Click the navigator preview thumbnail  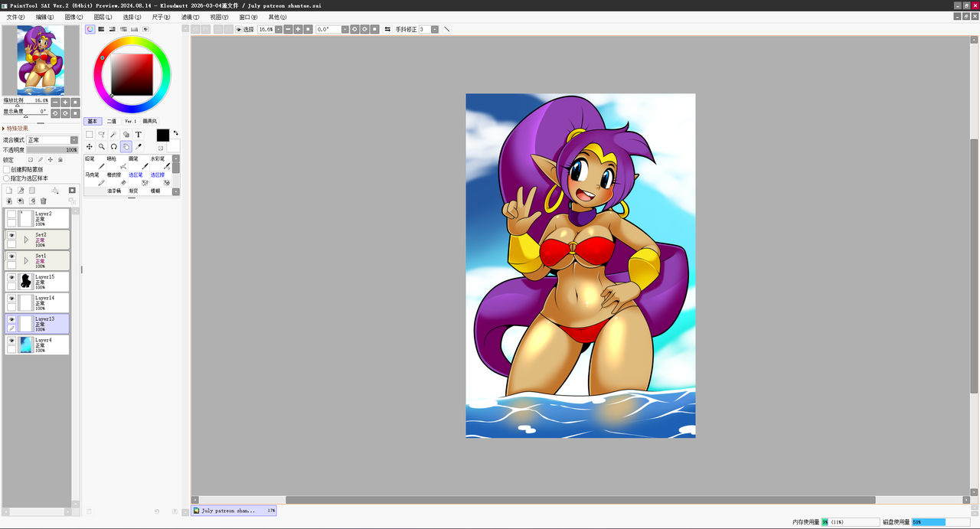41,60
